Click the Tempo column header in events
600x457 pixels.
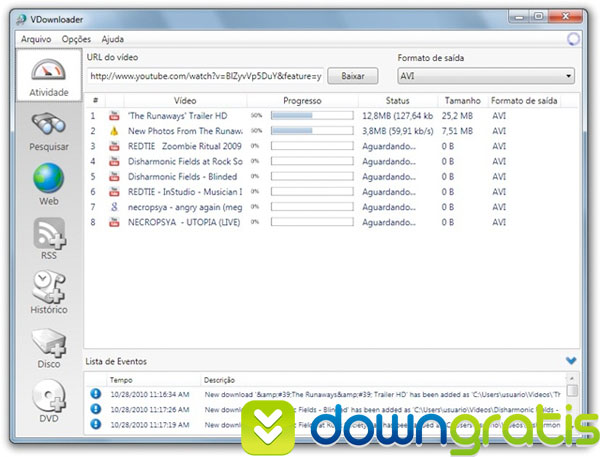(121, 380)
